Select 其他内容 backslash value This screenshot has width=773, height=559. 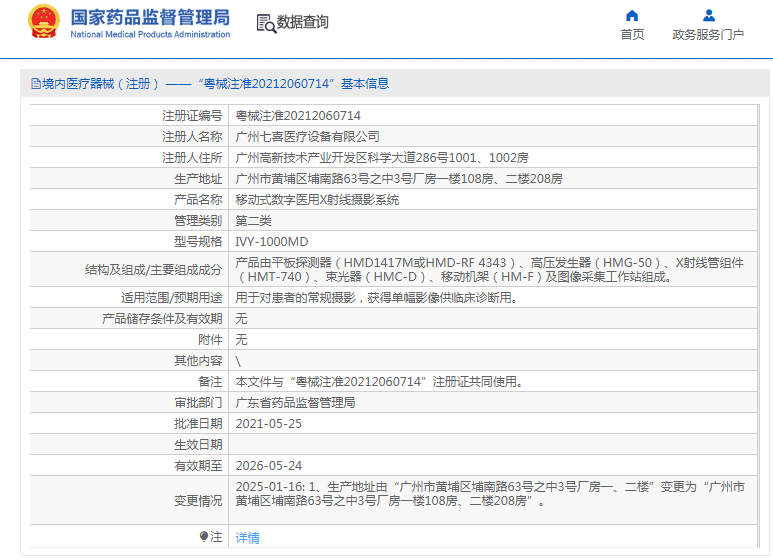point(238,361)
